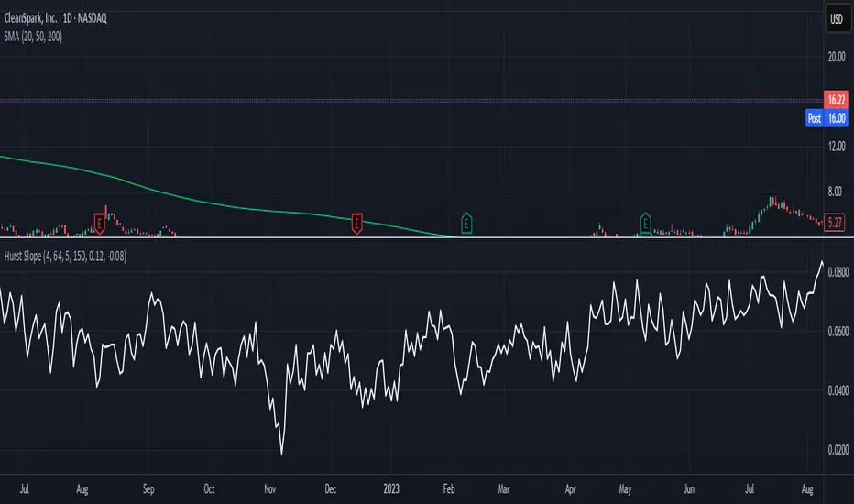Click the 0.0400 Hurst axis value

pos(838,390)
